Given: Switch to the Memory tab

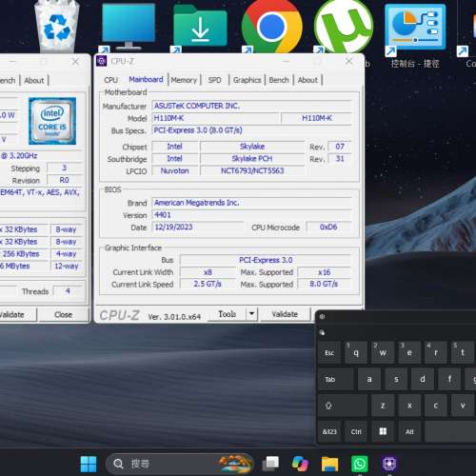Looking at the screenshot, I should tap(184, 80).
